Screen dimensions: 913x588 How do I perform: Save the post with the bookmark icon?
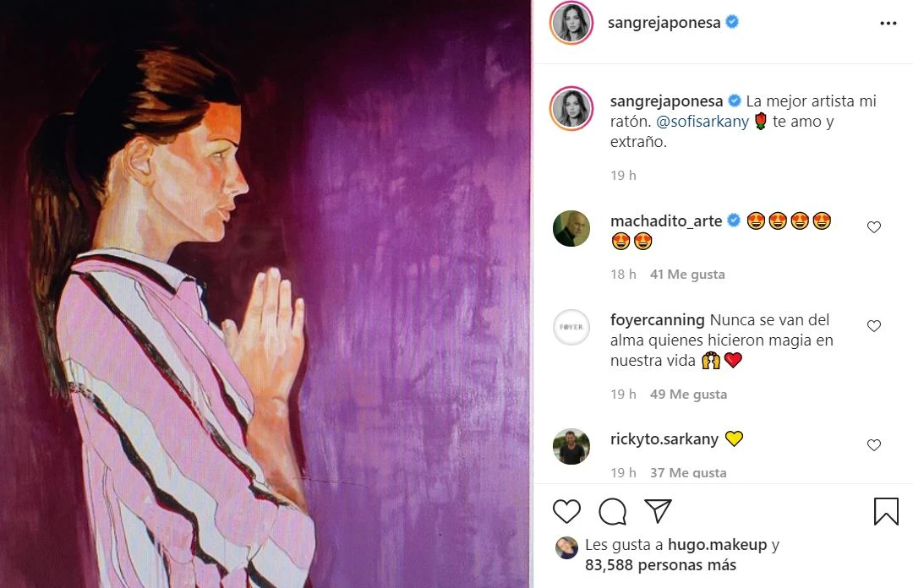coord(885,511)
